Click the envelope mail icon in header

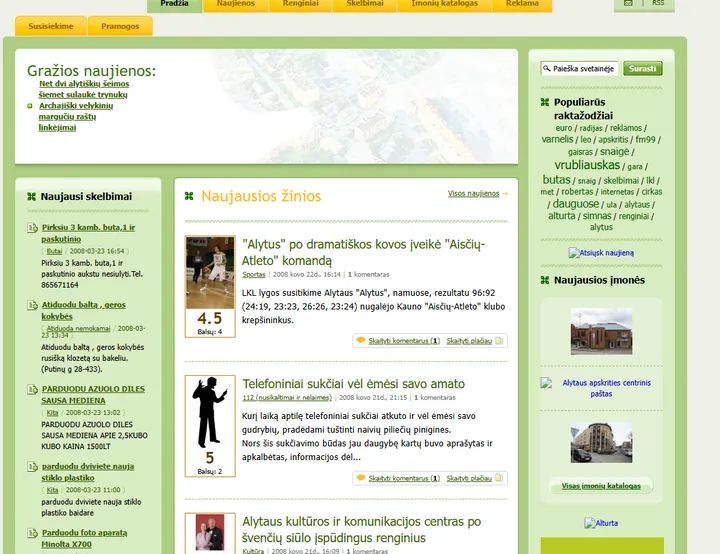click(628, 3)
